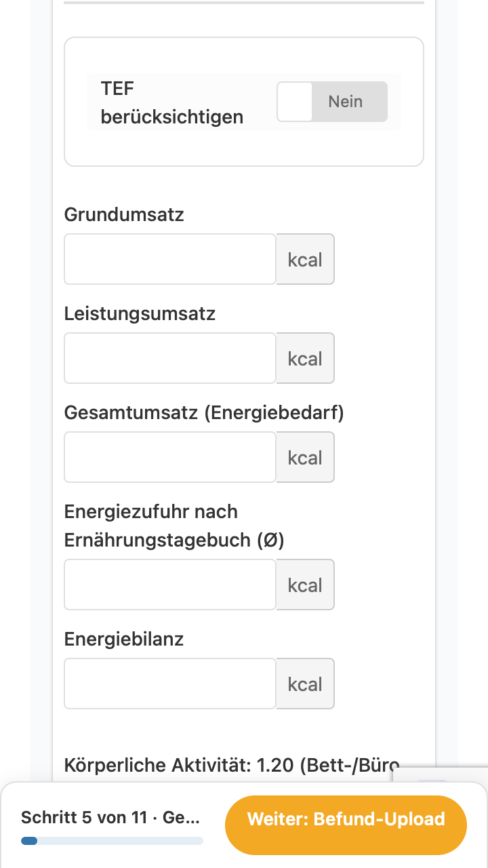Focus the Energiezufuhr nach Ernährungstagebuch input field
Screen dimensions: 488x868
[x=170, y=585]
